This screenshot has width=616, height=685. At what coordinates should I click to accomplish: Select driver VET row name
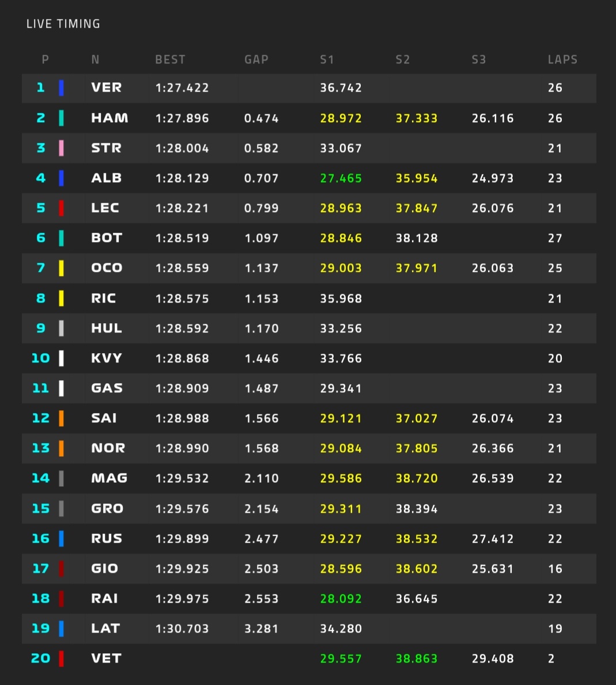[x=106, y=658]
